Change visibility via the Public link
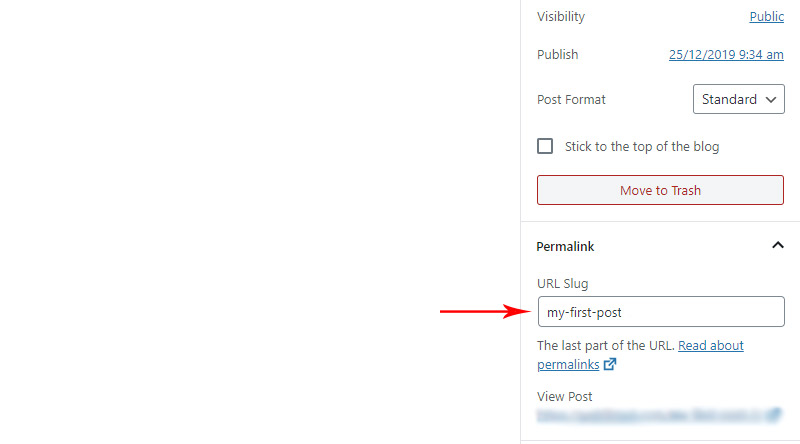Viewport: 800px width, 444px height. [766, 16]
